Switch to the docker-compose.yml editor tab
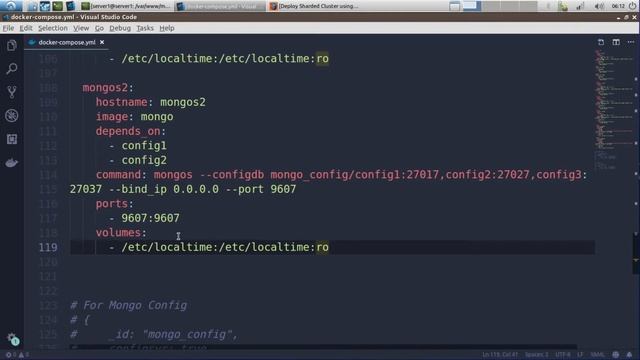 (x=67, y=42)
